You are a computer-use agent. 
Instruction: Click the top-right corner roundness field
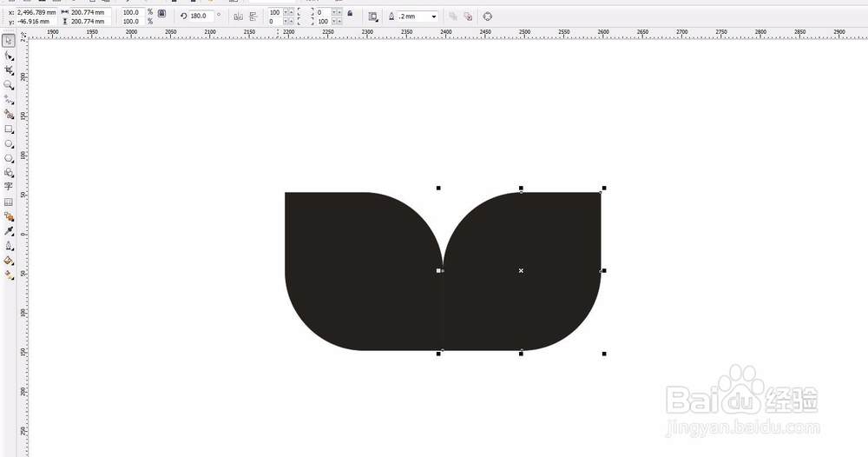pyautogui.click(x=324, y=12)
